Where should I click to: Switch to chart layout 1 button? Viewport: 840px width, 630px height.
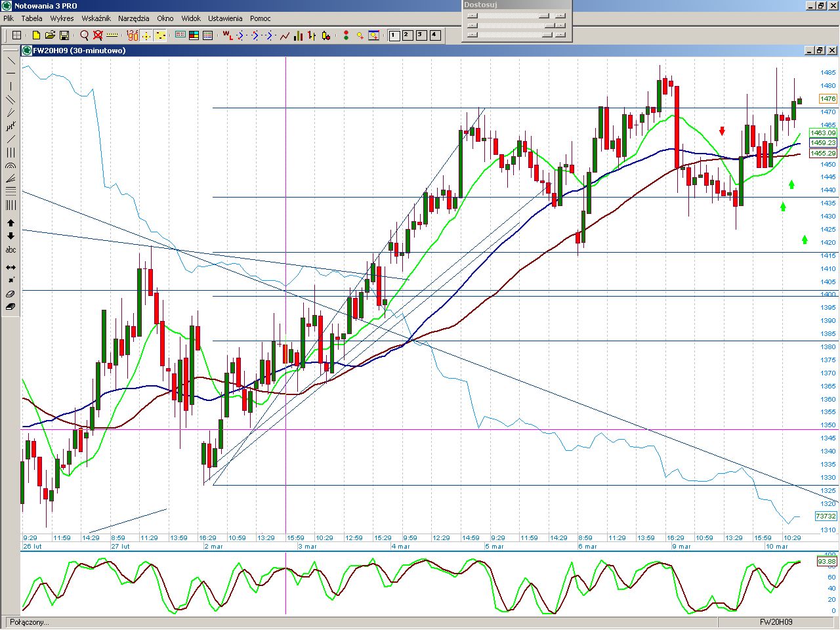point(394,35)
